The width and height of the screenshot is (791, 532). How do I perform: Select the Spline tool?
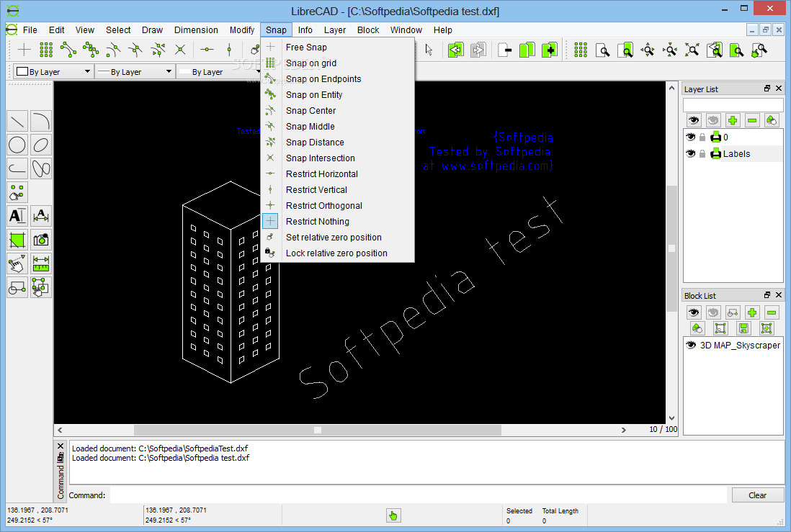tap(41, 169)
